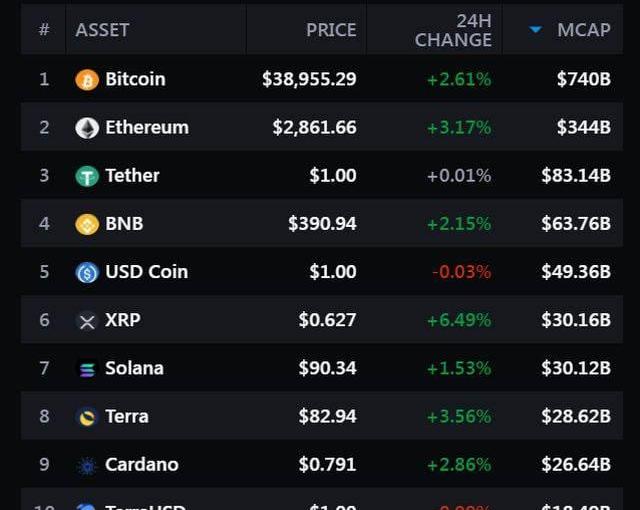This screenshot has height=510, width=640.
Task: Toggle sort arrow beside MCAP header
Action: 535,29
